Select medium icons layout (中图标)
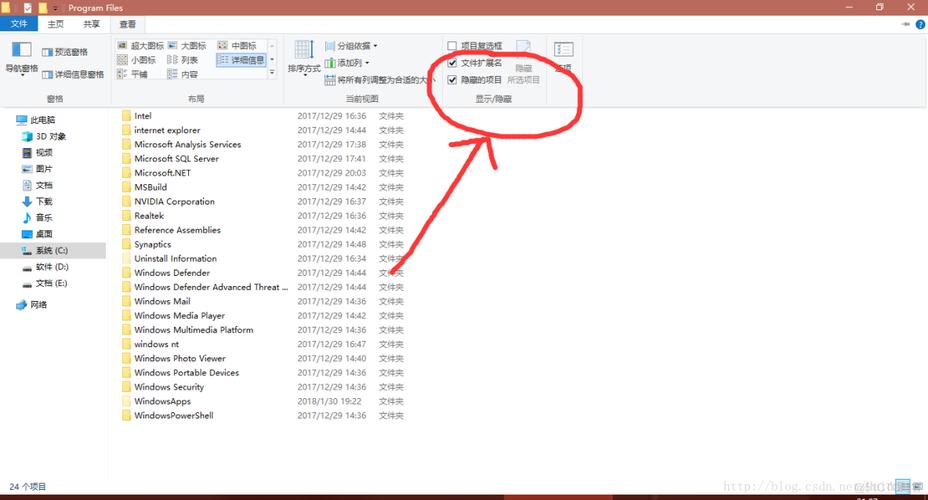928x500 pixels. pos(237,46)
